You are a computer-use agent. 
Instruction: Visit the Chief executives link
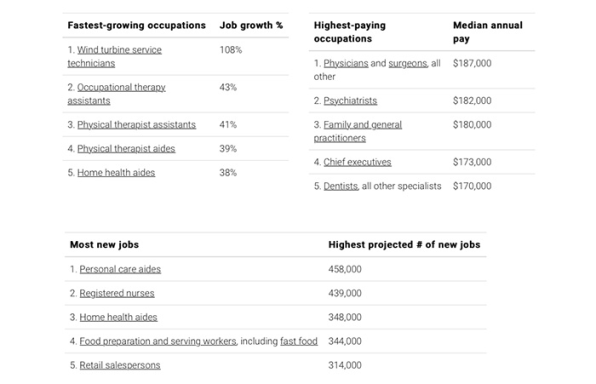click(357, 162)
